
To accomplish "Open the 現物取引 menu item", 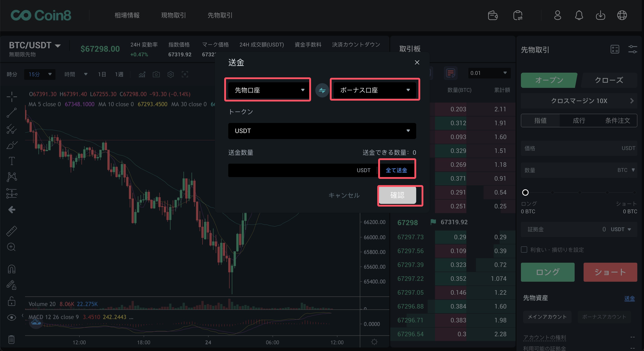I will [173, 15].
